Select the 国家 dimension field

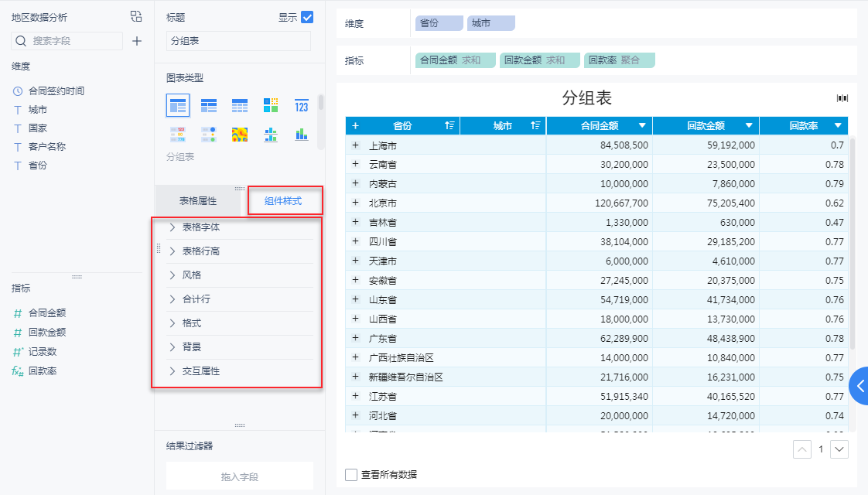(x=38, y=128)
